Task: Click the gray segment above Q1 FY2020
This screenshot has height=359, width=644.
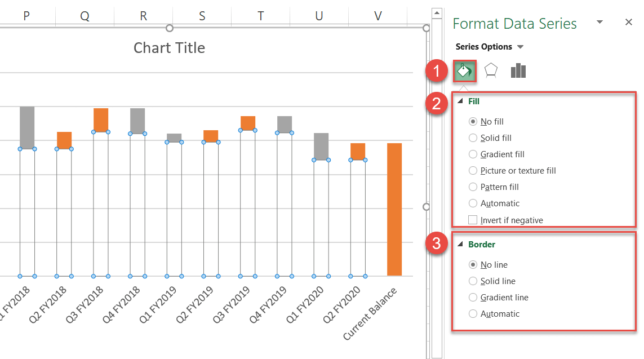Action: pyautogui.click(x=321, y=147)
